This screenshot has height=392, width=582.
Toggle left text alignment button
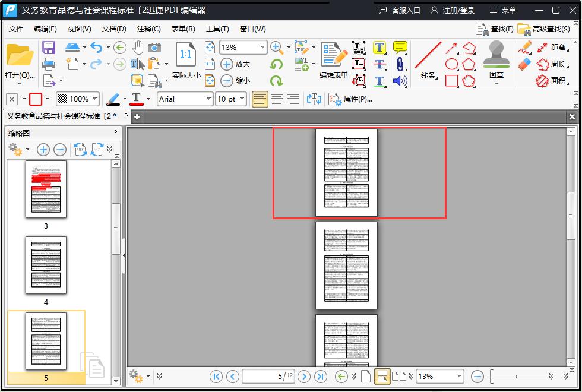click(x=260, y=99)
